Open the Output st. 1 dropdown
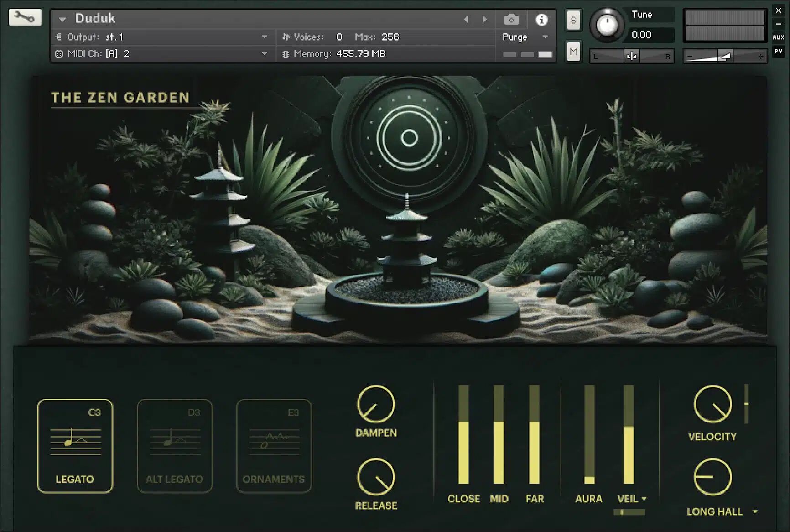Image resolution: width=790 pixels, height=532 pixels. (x=265, y=37)
